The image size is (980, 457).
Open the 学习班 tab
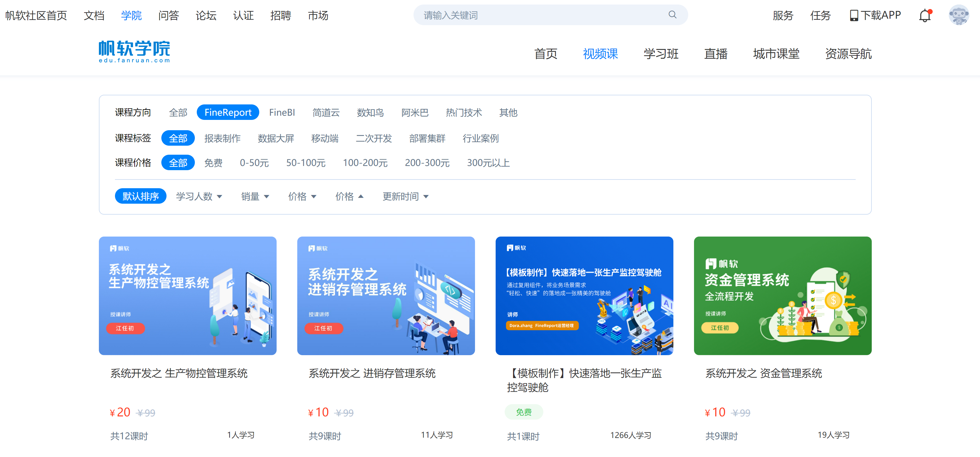(x=661, y=54)
